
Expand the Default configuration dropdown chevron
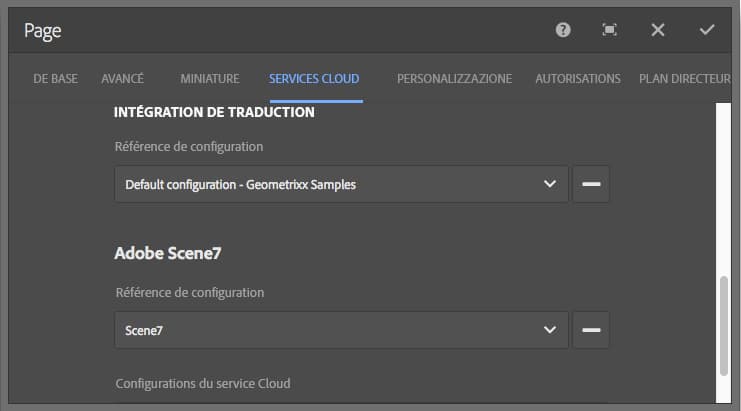(x=549, y=184)
